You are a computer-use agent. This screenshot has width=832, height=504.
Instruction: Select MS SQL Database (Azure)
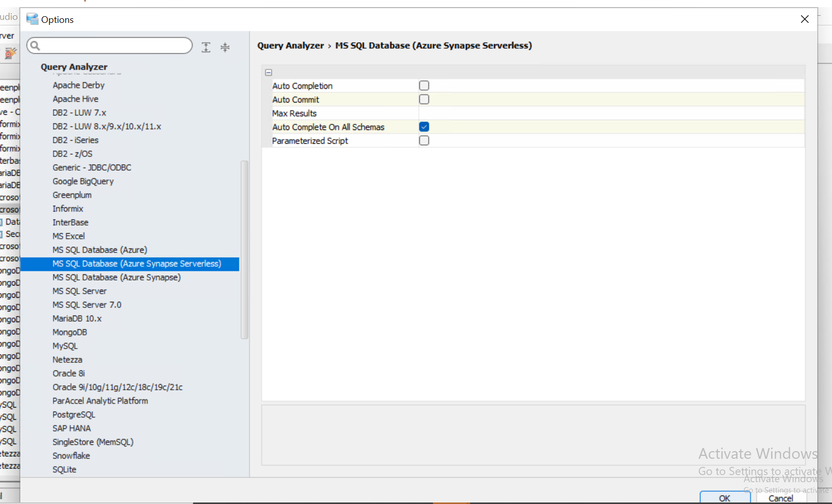click(100, 250)
